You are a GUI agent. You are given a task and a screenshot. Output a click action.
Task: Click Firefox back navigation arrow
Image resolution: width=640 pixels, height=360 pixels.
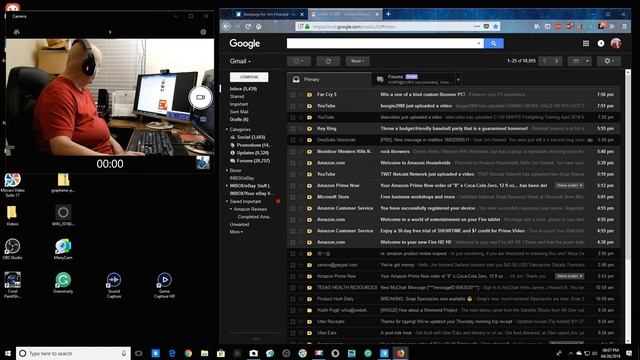227,27
